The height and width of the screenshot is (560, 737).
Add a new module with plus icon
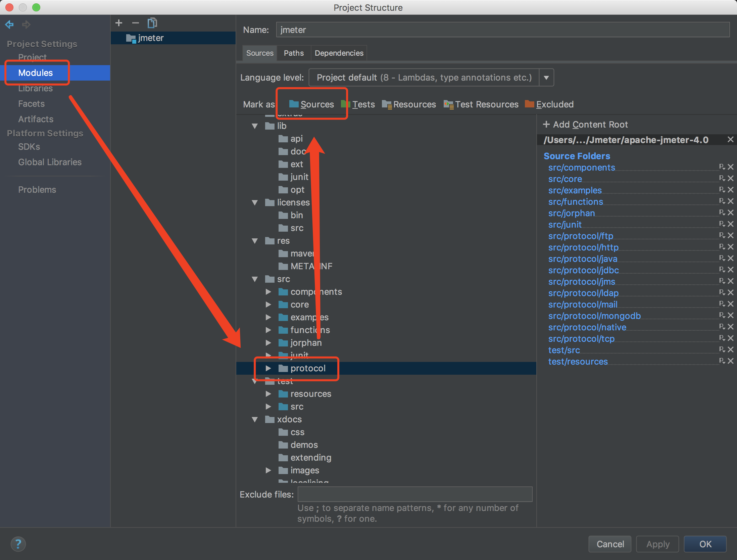click(x=119, y=23)
